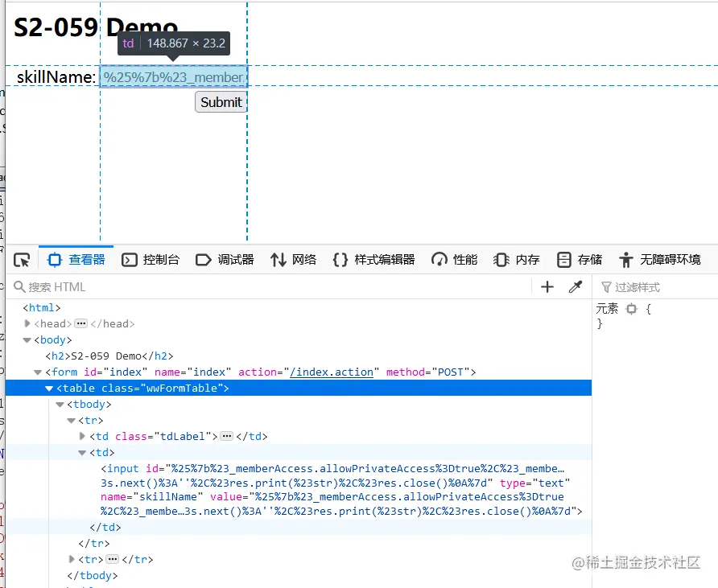Activate the eyedropper color picker icon
718x588 pixels.
point(576,287)
